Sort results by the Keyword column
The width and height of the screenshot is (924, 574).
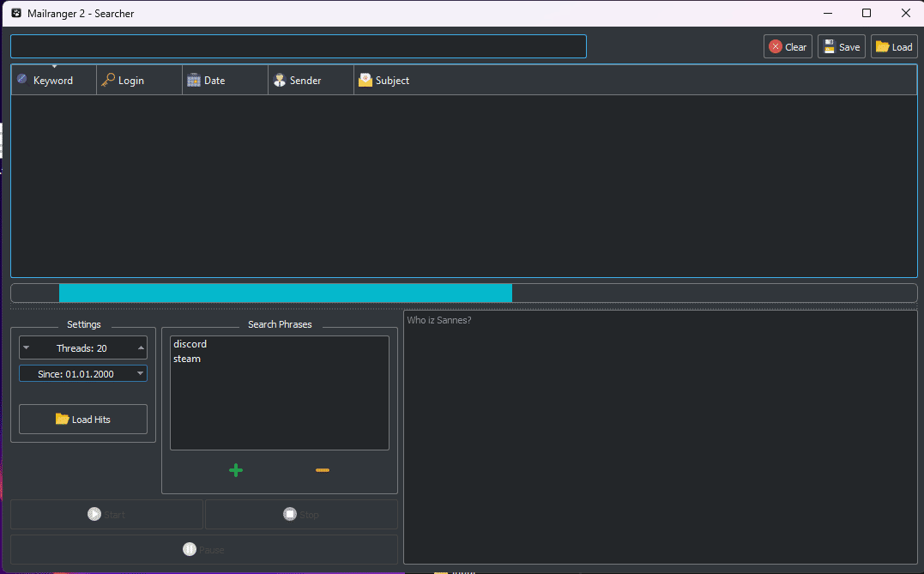(x=53, y=81)
